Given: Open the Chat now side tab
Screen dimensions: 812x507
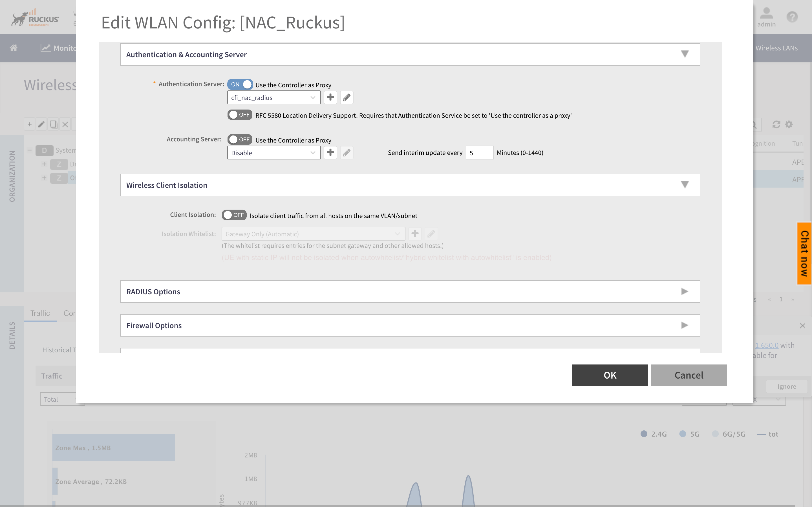Looking at the screenshot, I should (x=804, y=253).
